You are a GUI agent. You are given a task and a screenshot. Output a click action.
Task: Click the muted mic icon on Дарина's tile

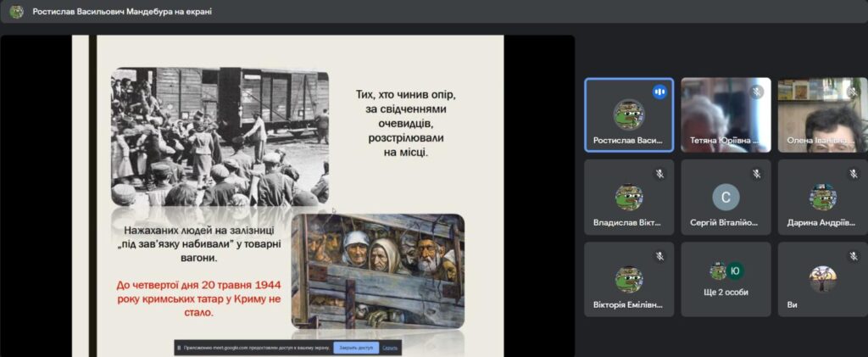(x=852, y=174)
